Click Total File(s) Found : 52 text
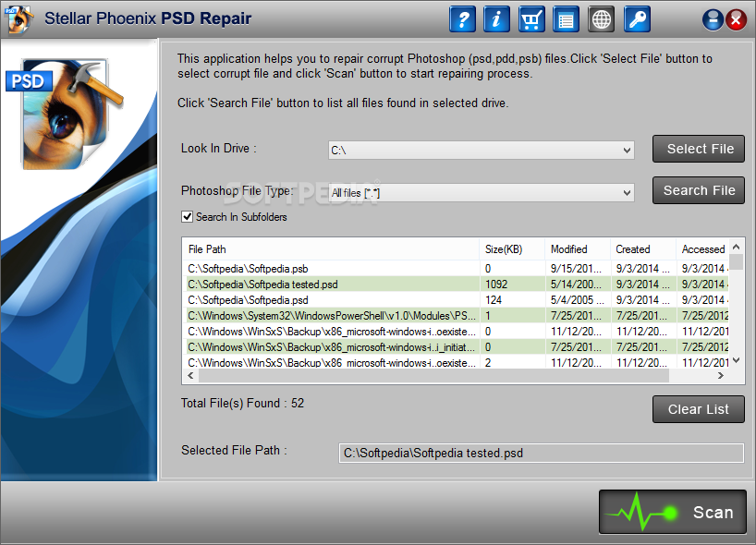 click(x=242, y=403)
